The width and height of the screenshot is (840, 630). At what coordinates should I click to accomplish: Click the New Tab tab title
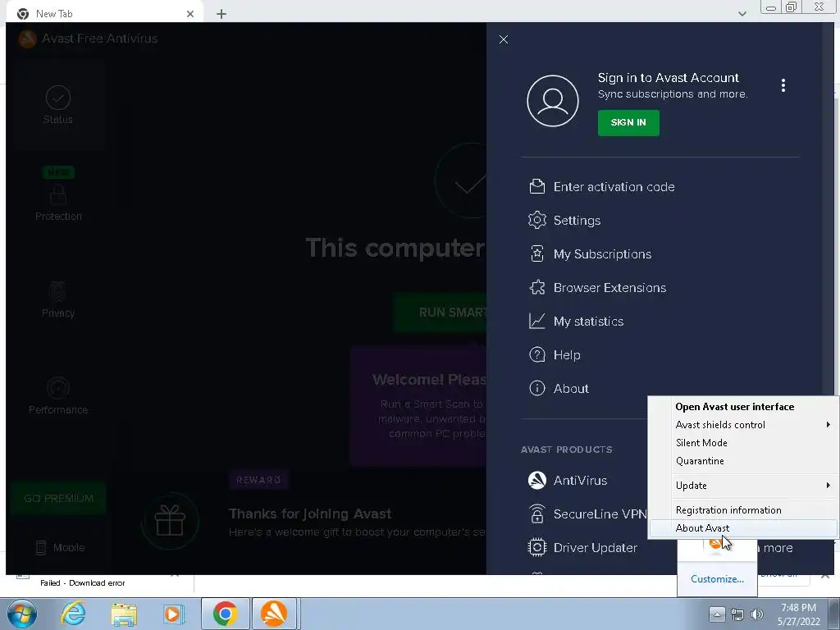[x=54, y=14]
